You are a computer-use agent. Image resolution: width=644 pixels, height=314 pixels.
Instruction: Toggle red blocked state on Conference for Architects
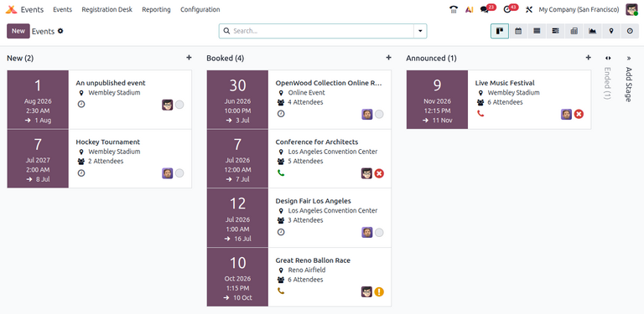379,173
